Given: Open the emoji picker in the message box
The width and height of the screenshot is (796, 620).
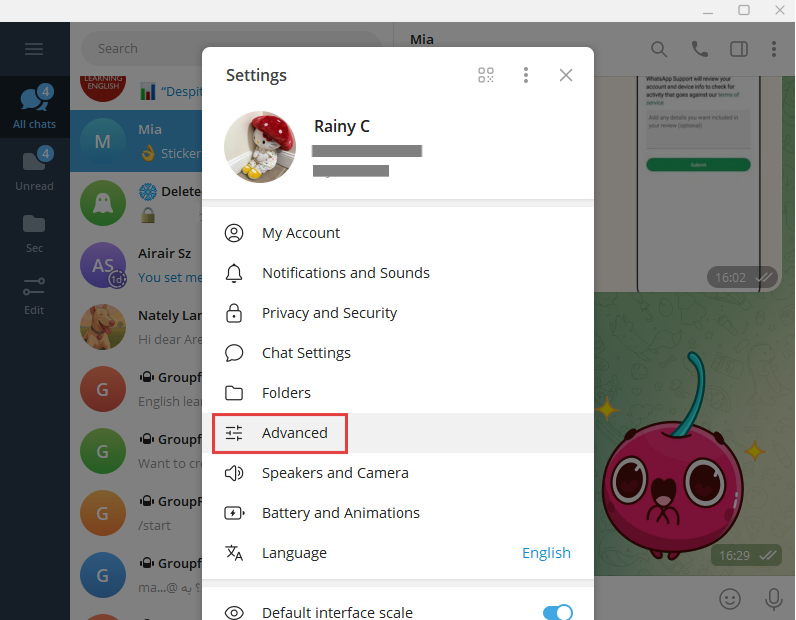Looking at the screenshot, I should (730, 599).
